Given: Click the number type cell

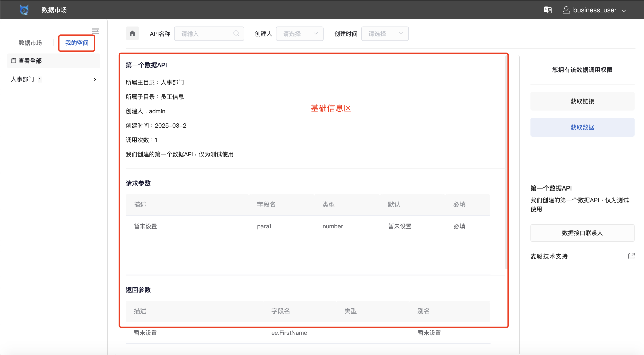Looking at the screenshot, I should pos(333,226).
